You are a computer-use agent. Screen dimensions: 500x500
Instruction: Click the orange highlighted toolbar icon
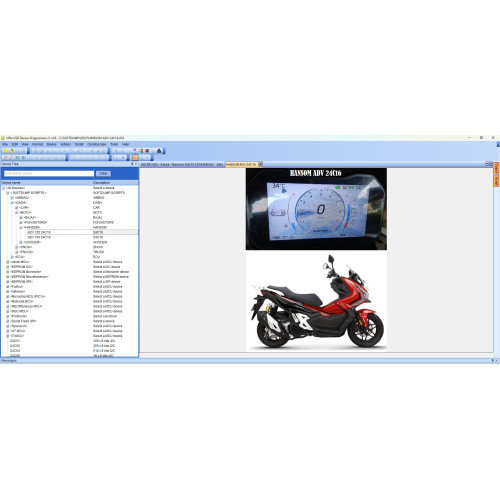(x=135, y=157)
